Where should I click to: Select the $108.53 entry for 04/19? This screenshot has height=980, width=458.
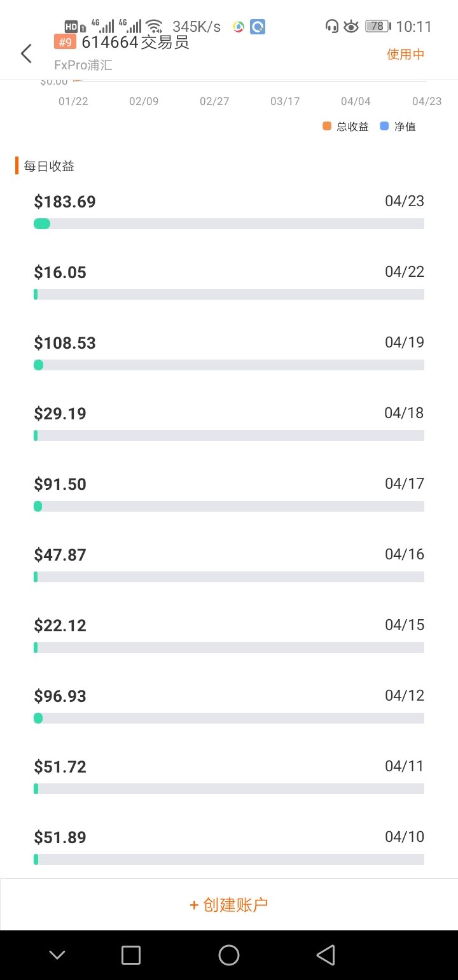click(229, 354)
